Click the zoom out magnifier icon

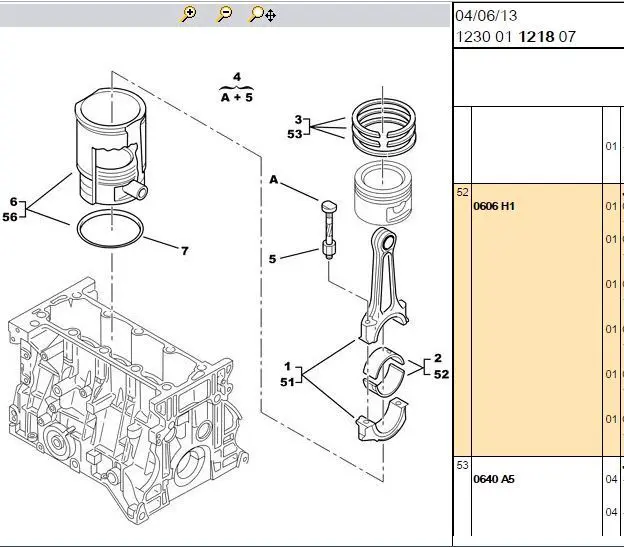tap(225, 14)
